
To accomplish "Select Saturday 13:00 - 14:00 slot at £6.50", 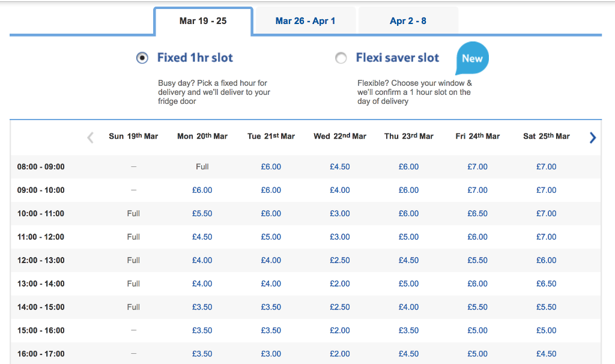I will click(547, 284).
